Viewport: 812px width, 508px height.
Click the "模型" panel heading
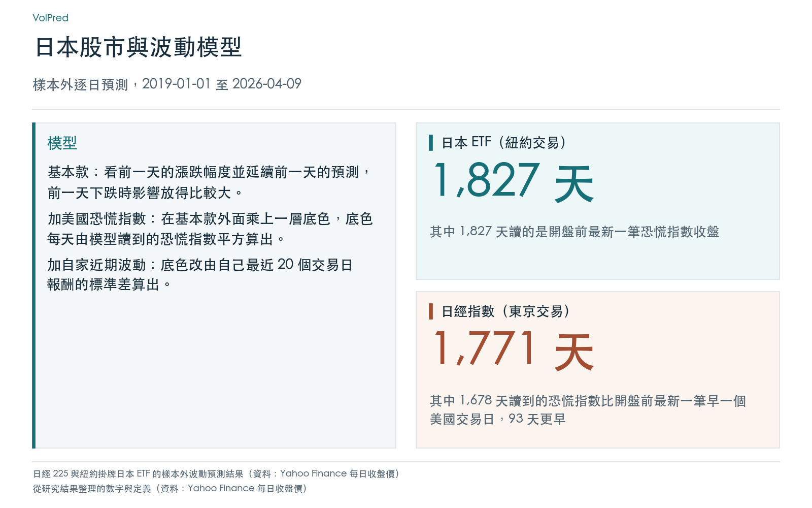click(62, 143)
